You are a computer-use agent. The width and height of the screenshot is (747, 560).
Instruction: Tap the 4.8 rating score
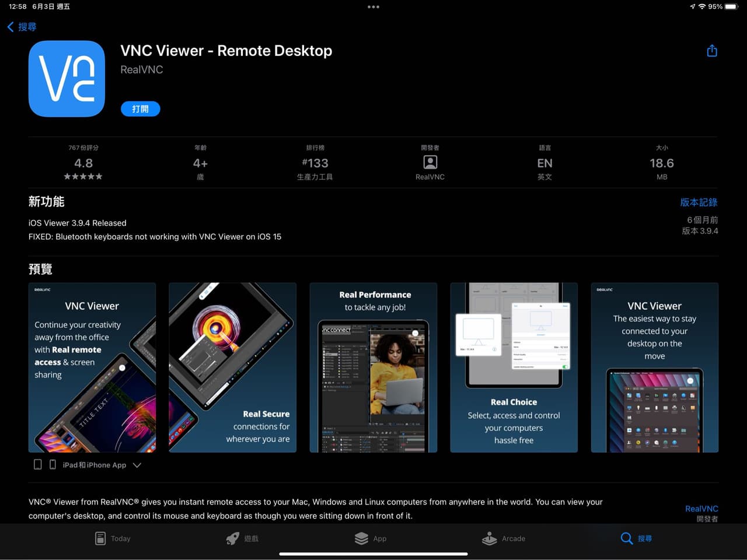[83, 163]
